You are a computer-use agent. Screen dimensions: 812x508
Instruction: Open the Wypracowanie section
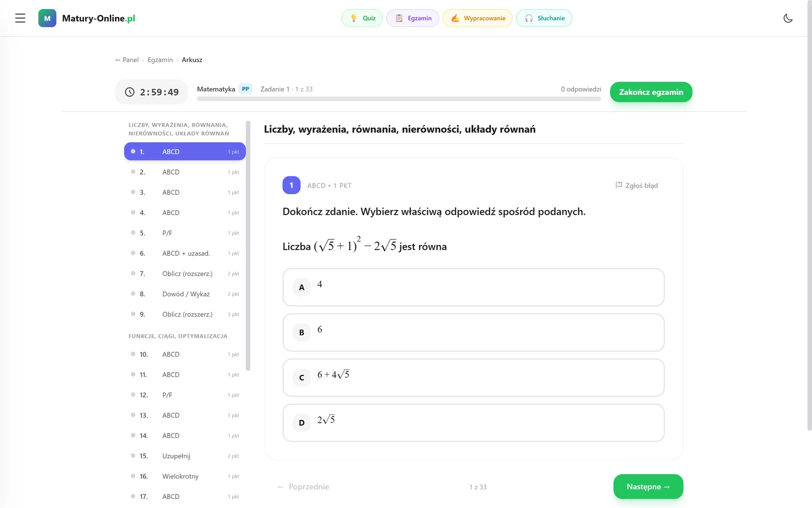pos(478,18)
